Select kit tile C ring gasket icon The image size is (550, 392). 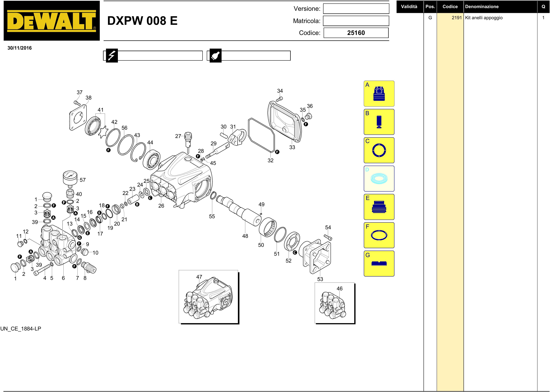click(x=379, y=150)
